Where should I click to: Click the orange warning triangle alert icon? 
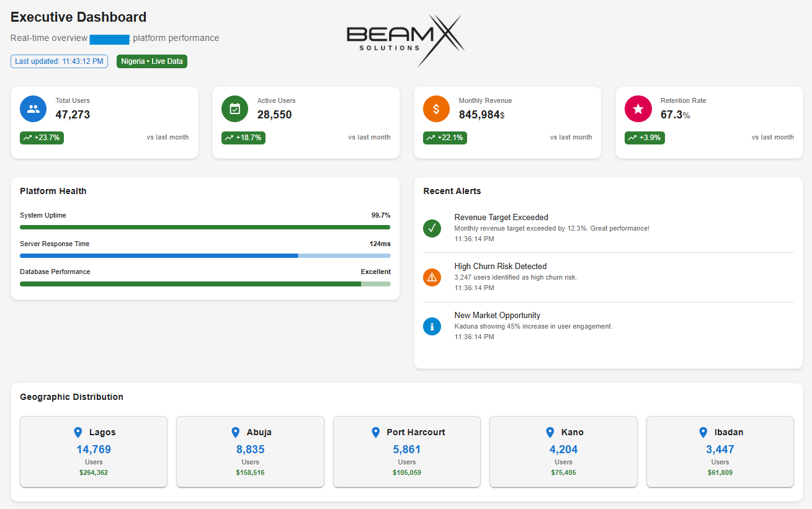tap(432, 277)
